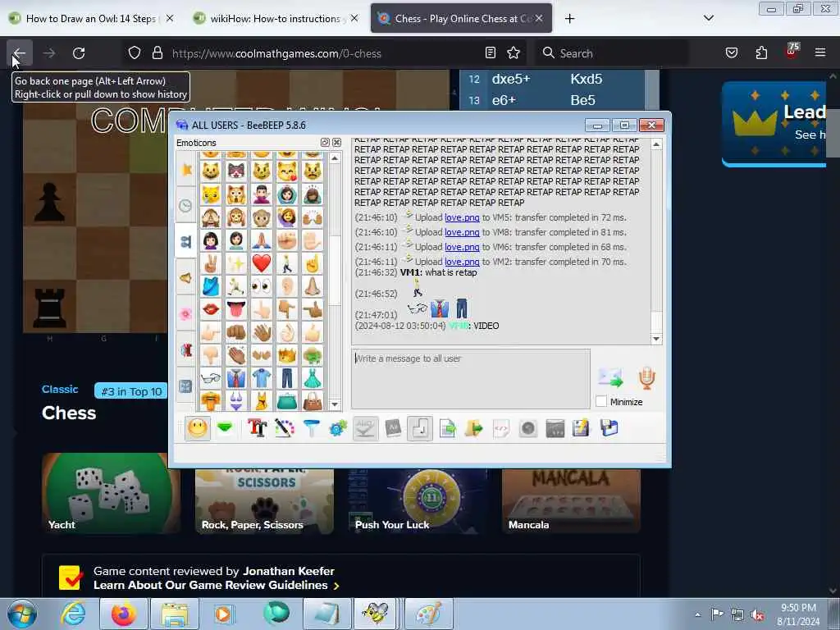Enable the Minimize checkbox in BeeBEEP
The width and height of the screenshot is (840, 630).
601,402
